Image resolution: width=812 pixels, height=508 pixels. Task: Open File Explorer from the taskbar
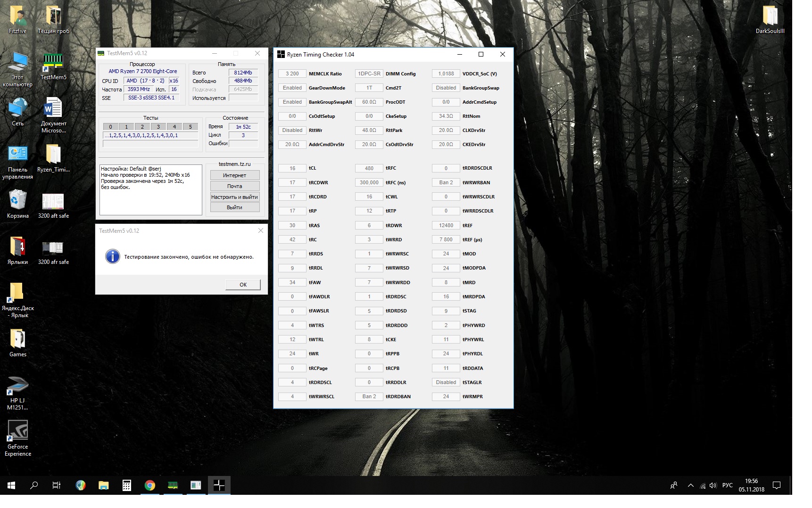[104, 485]
